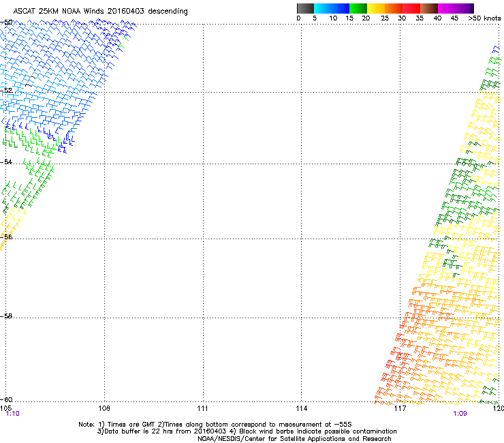Click the longitude label '105'
The width and height of the screenshot is (504, 443).
click(x=5, y=408)
